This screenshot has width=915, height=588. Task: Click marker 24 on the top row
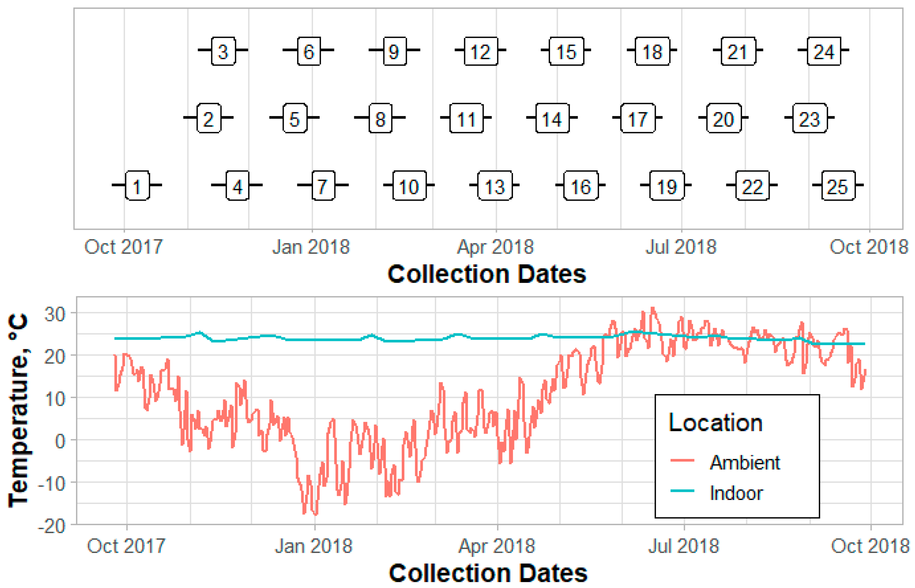[x=824, y=51]
